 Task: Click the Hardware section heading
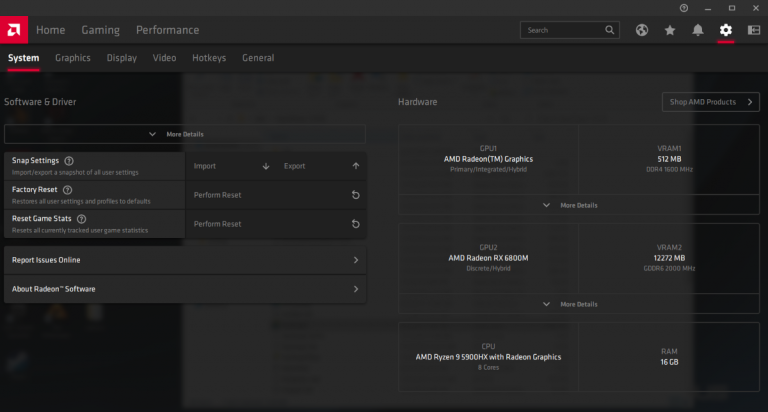point(417,102)
